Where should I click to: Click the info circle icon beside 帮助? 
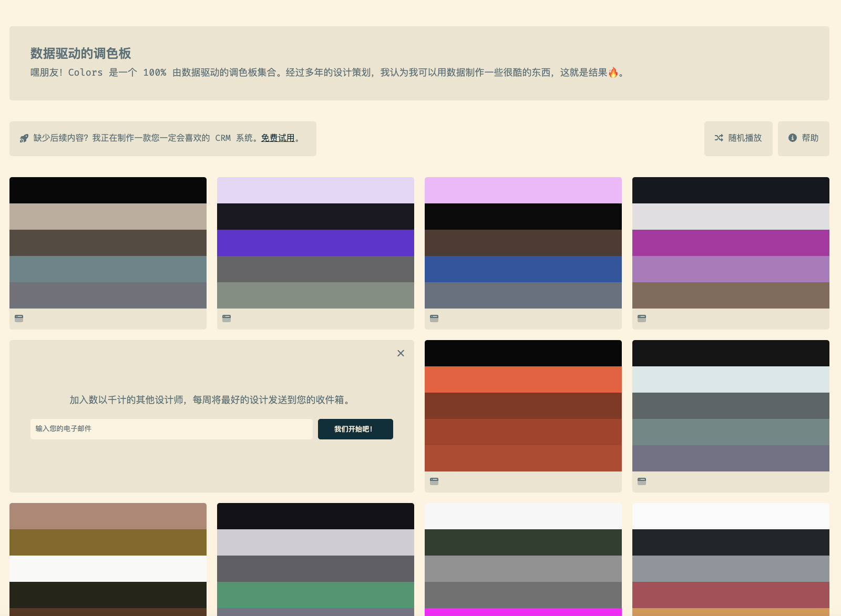(793, 138)
